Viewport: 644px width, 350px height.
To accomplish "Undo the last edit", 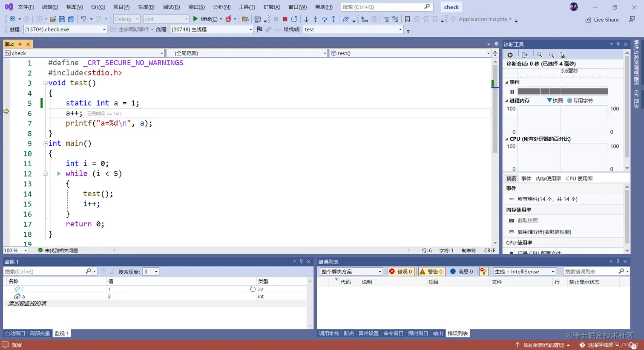I will [83, 19].
